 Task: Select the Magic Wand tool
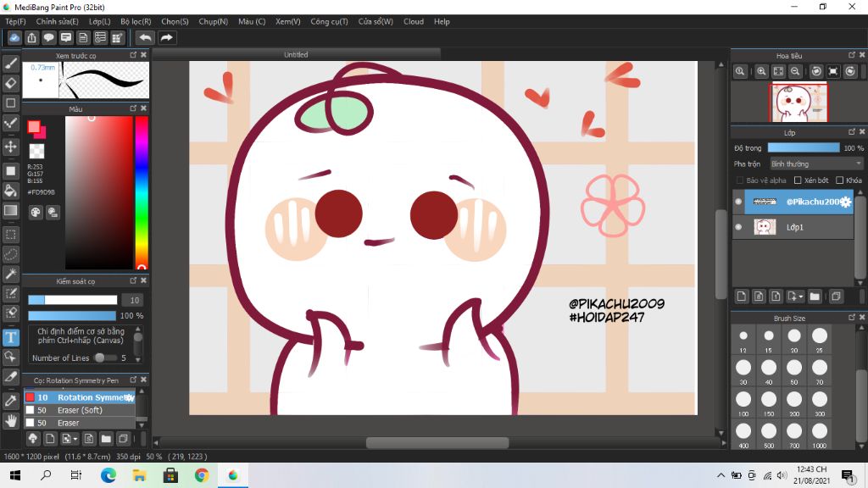click(x=10, y=274)
